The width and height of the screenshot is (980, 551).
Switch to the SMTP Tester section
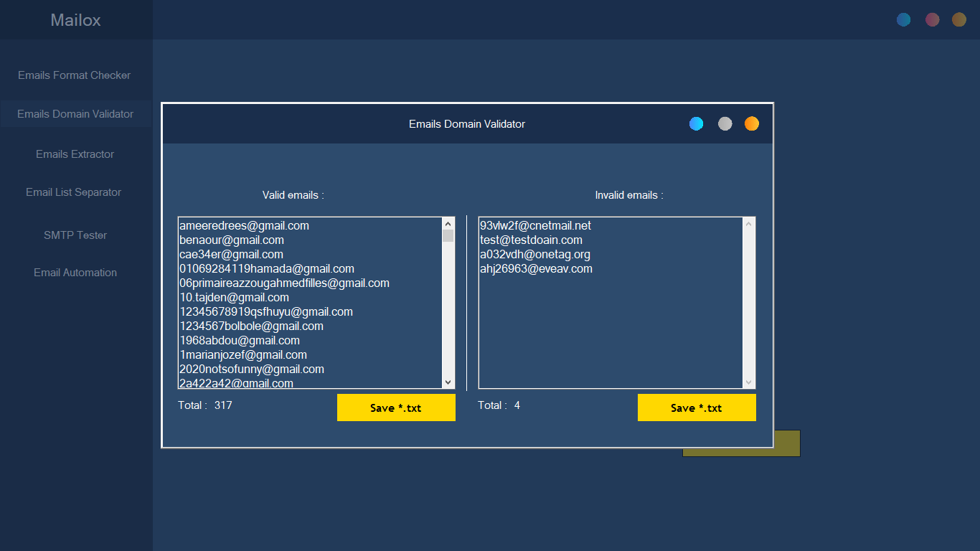[x=75, y=235]
